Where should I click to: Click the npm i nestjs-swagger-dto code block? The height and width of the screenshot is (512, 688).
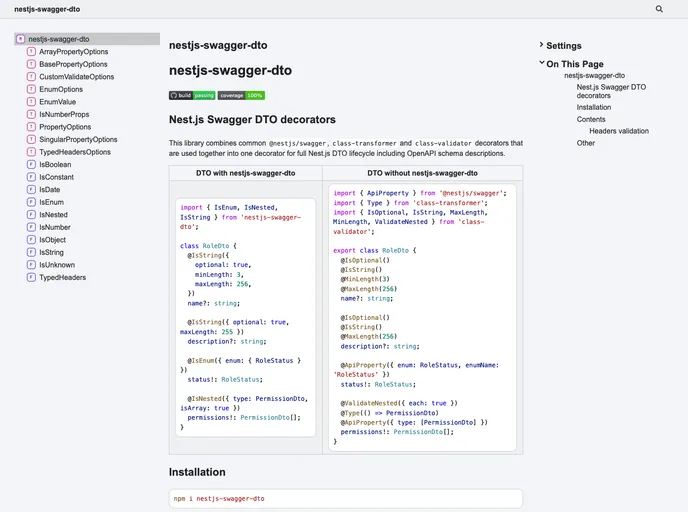(x=346, y=499)
